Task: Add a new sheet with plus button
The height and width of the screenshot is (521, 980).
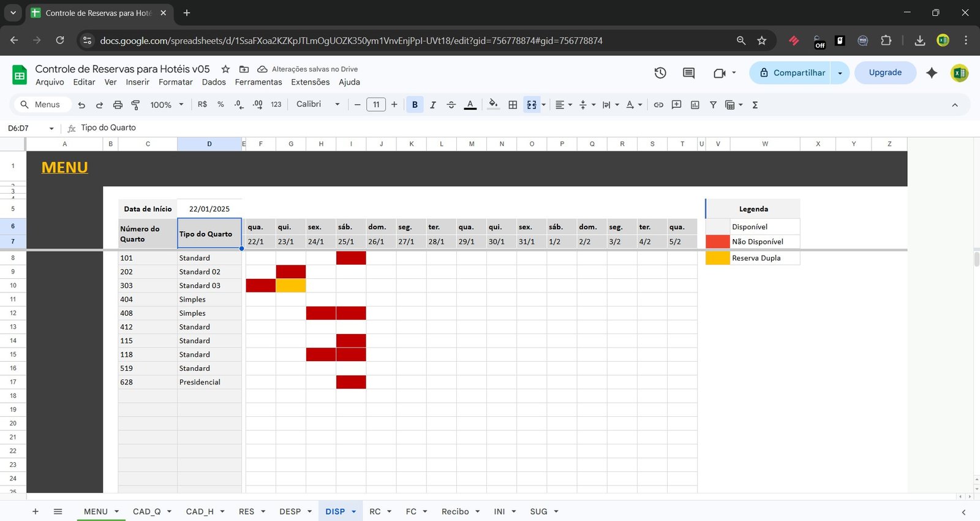Action: click(x=36, y=511)
